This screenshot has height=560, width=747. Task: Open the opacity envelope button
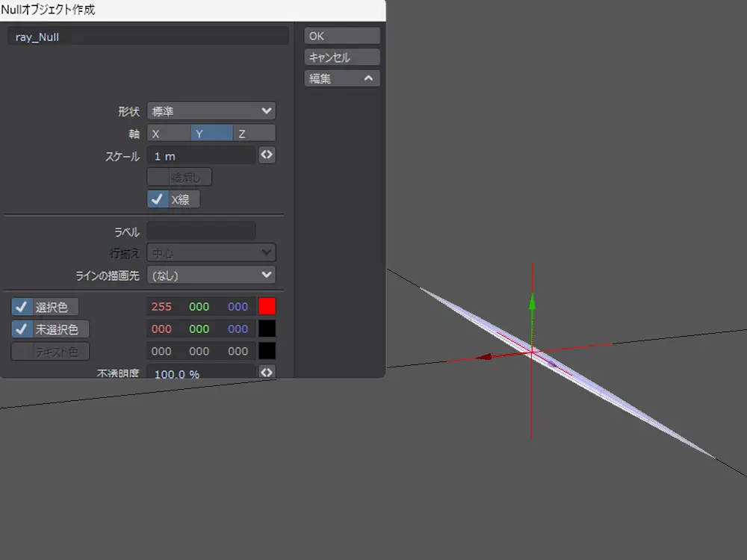[267, 372]
